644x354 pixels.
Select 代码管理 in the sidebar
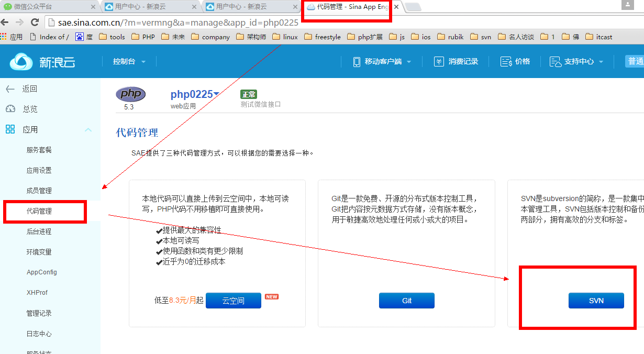pos(39,211)
